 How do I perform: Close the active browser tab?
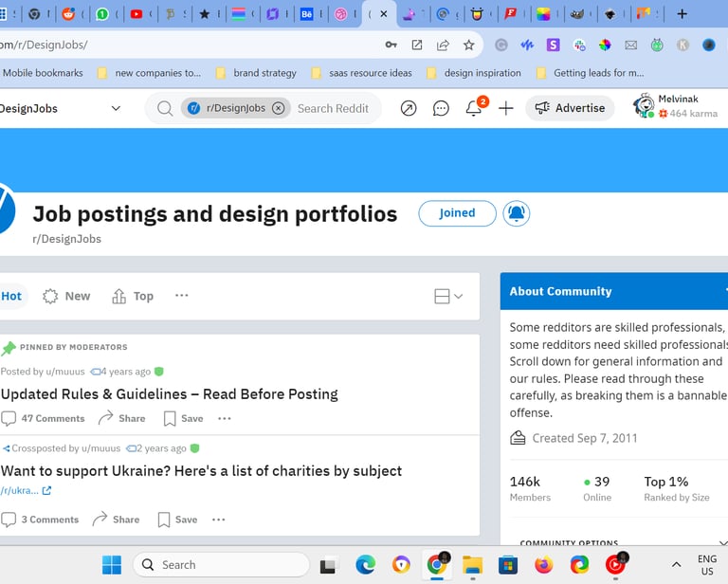pos(384,14)
